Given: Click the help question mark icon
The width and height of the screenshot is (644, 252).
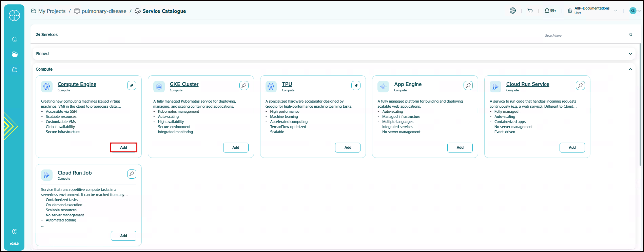Looking at the screenshot, I should pyautogui.click(x=15, y=232).
